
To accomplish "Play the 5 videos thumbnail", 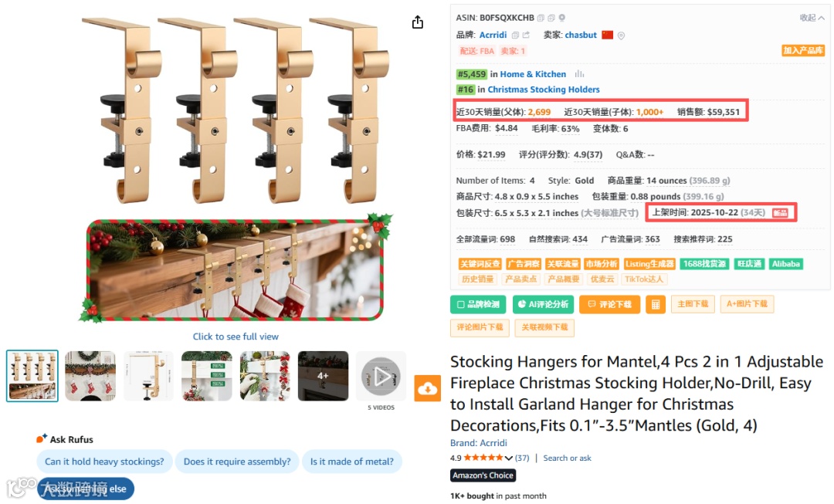I will (381, 377).
